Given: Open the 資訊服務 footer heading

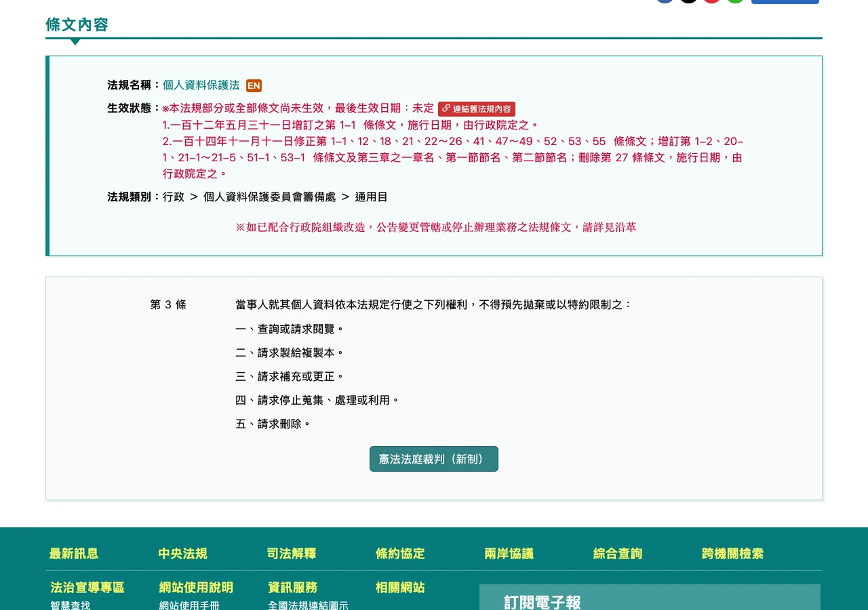Looking at the screenshot, I should point(292,588).
